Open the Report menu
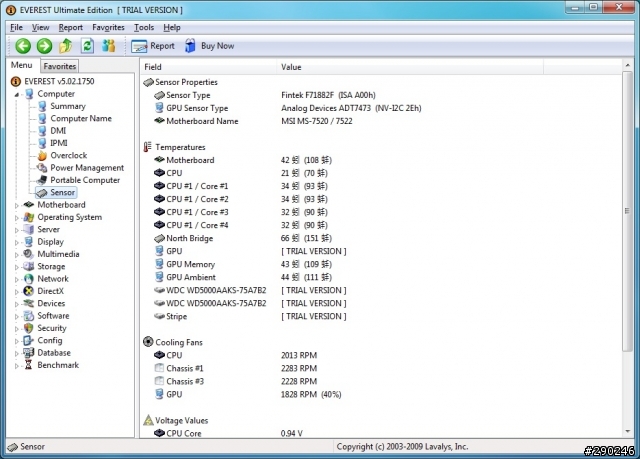The width and height of the screenshot is (640, 459). pos(71,27)
